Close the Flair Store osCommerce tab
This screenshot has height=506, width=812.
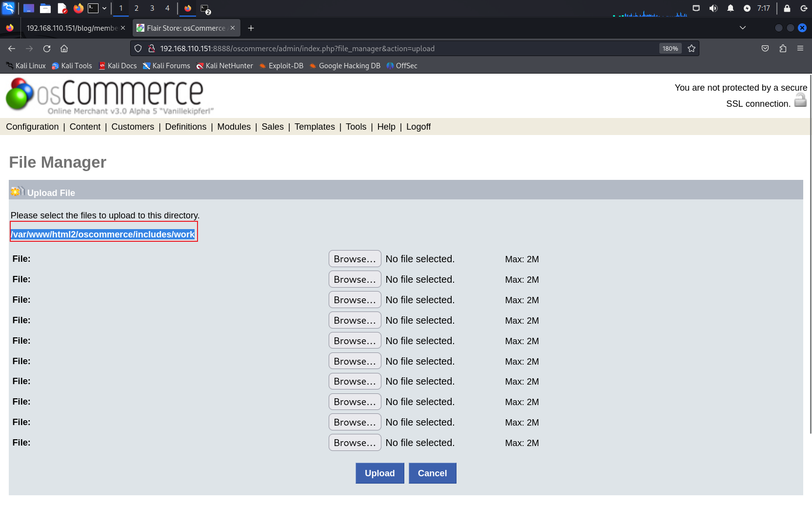(233, 28)
